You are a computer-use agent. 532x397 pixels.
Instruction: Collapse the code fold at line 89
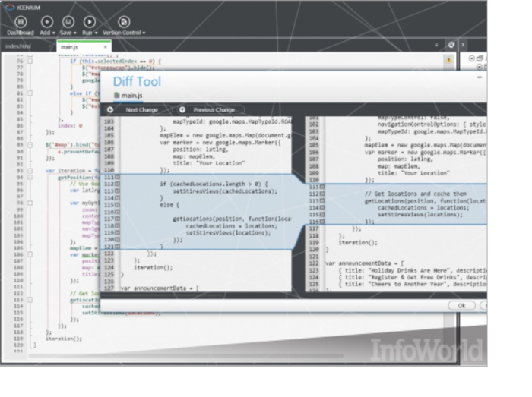(30, 145)
